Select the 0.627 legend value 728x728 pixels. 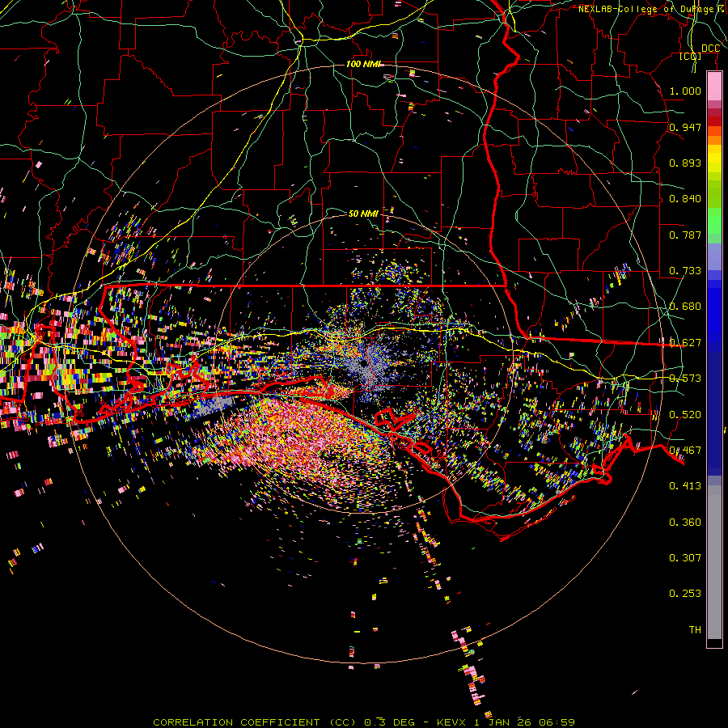click(685, 342)
